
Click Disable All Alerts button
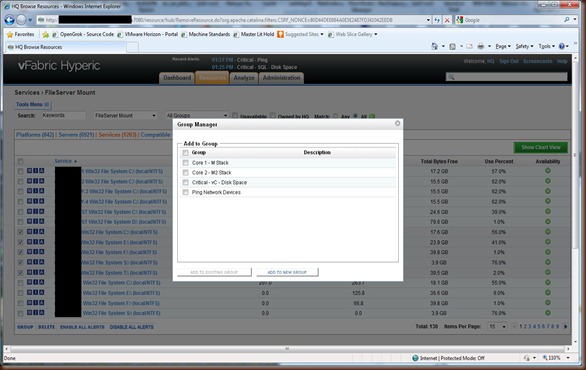point(132,327)
